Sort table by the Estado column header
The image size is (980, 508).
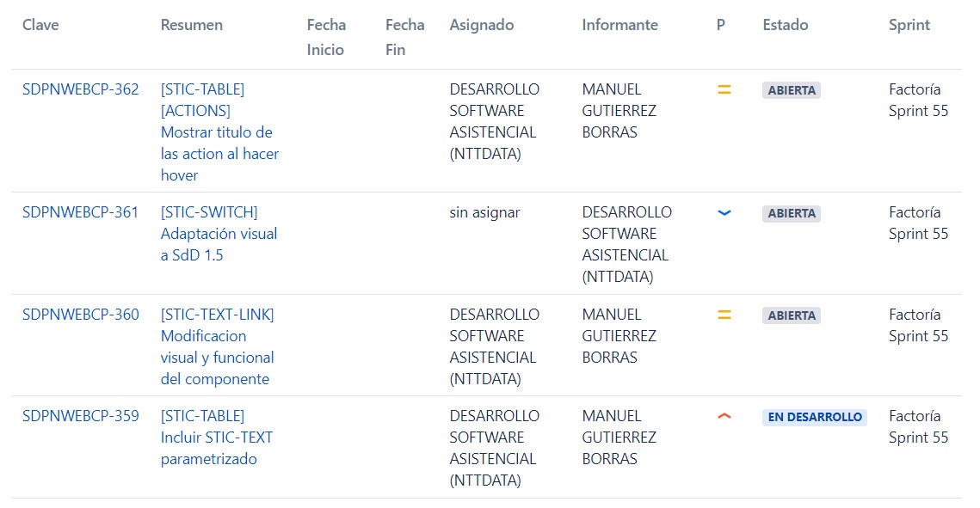785,25
